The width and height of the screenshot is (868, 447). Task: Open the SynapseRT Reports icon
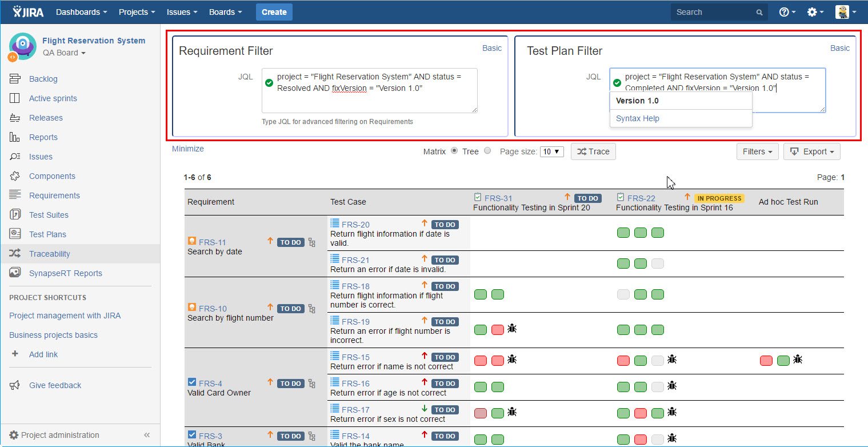click(15, 273)
